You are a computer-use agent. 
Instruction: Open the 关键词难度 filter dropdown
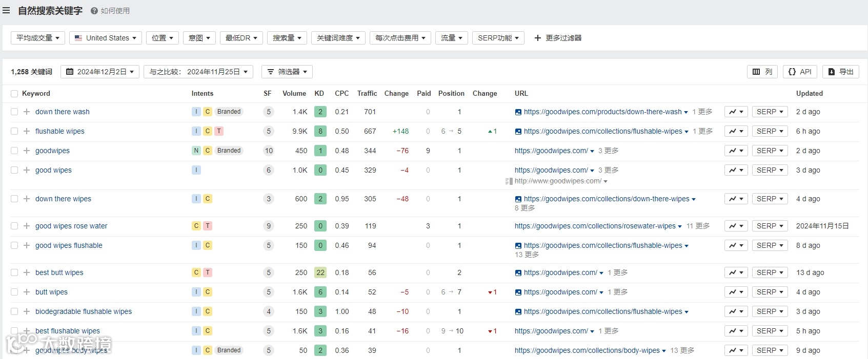coord(338,38)
